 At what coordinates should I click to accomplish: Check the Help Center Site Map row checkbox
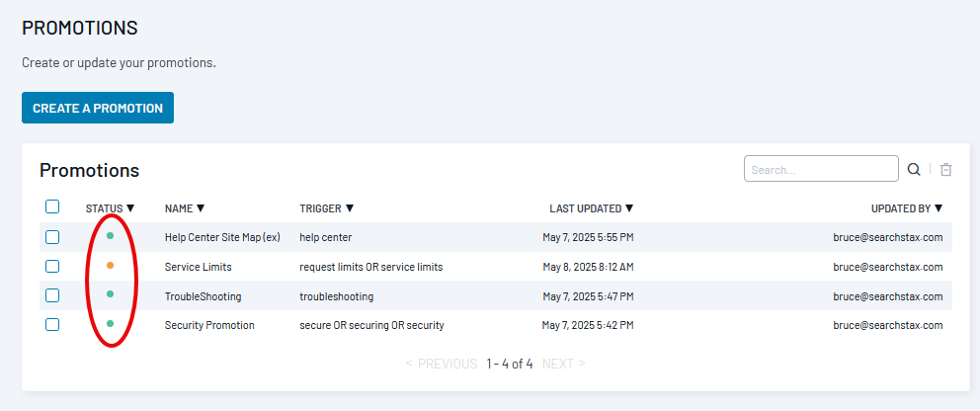pos(52,237)
